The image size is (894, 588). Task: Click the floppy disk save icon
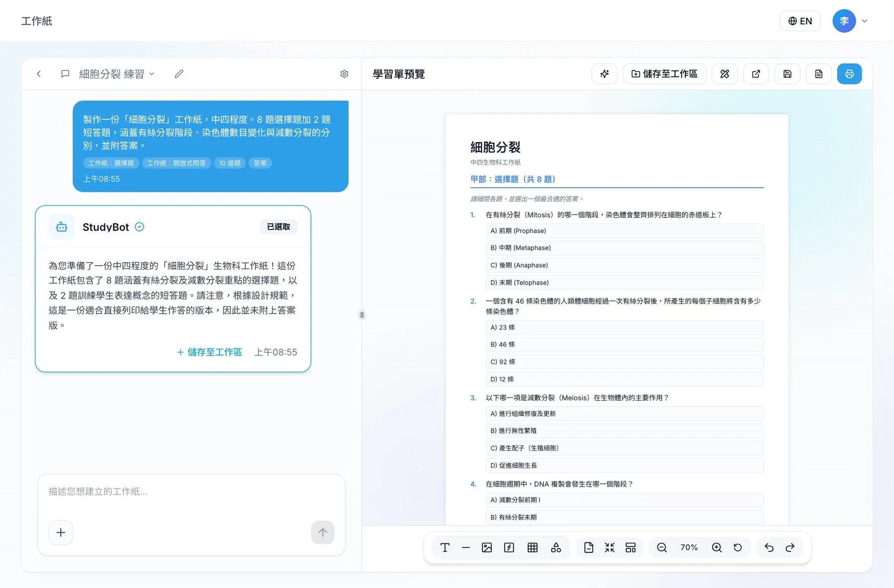click(787, 74)
